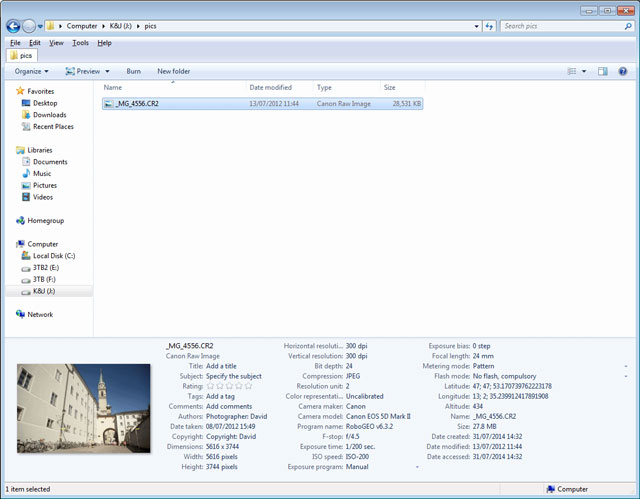Click the Forward navigation arrow
This screenshot has height=499, width=640.
[29, 27]
